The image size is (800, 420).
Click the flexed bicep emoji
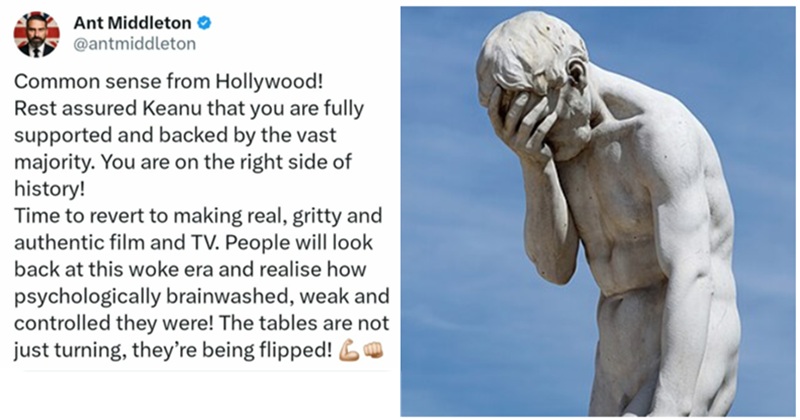point(349,350)
